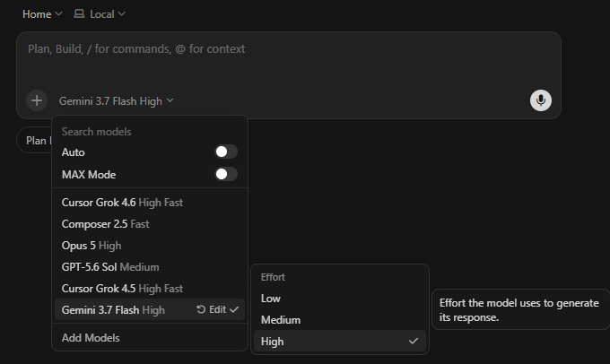Toggle the Auto model switch
The image size is (610, 364).
pos(226,152)
